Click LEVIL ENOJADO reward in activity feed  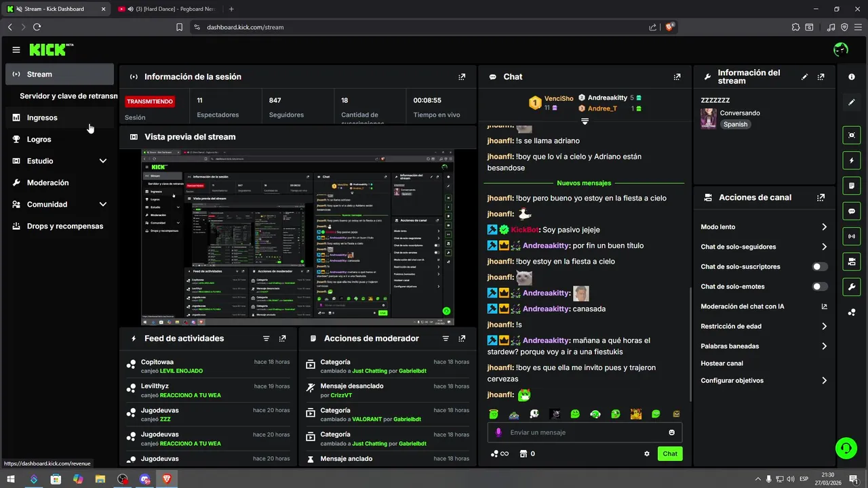(181, 371)
